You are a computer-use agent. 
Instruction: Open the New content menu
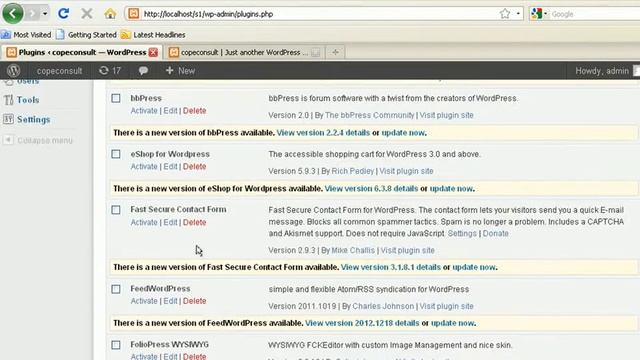click(x=180, y=71)
